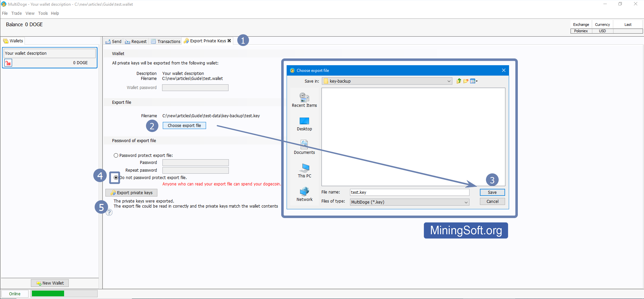This screenshot has height=299, width=644.
Task: Click the Choose export file button
Action: (184, 126)
